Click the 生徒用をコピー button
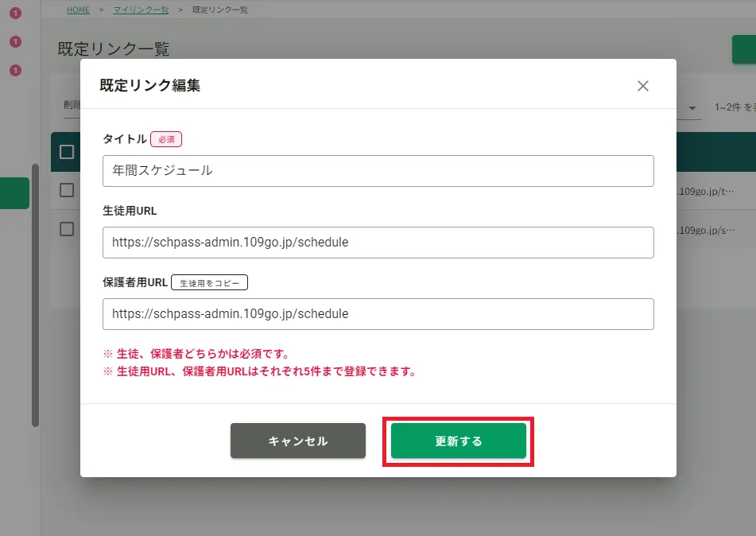 209,283
